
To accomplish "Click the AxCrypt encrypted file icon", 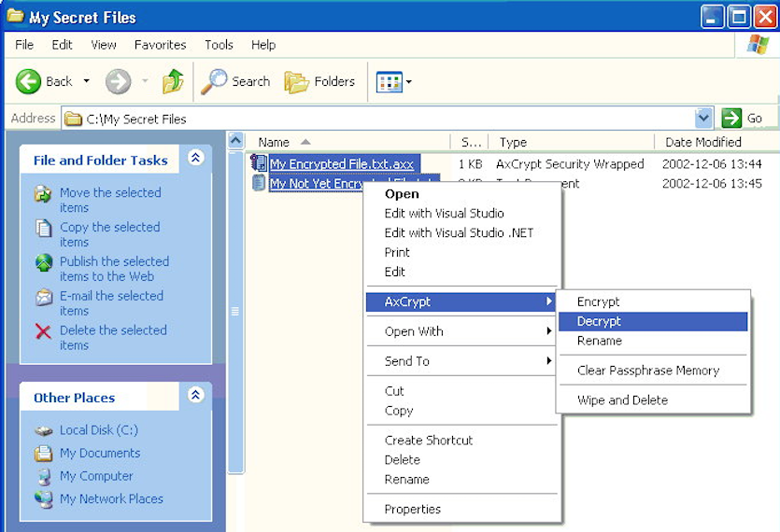I will tap(259, 163).
